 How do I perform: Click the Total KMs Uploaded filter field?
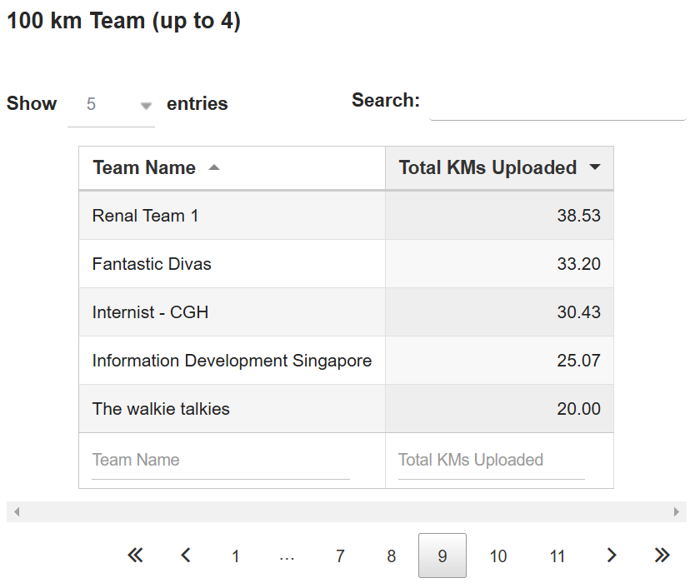[x=491, y=461]
